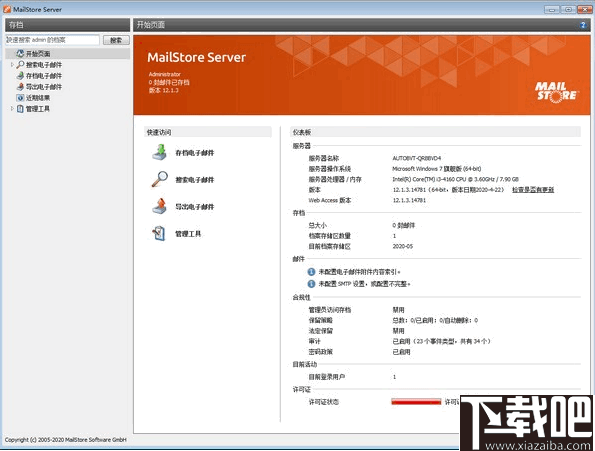This screenshot has width=595, height=451.
Task: Click the large management tools clipboard icon
Action: coord(159,233)
